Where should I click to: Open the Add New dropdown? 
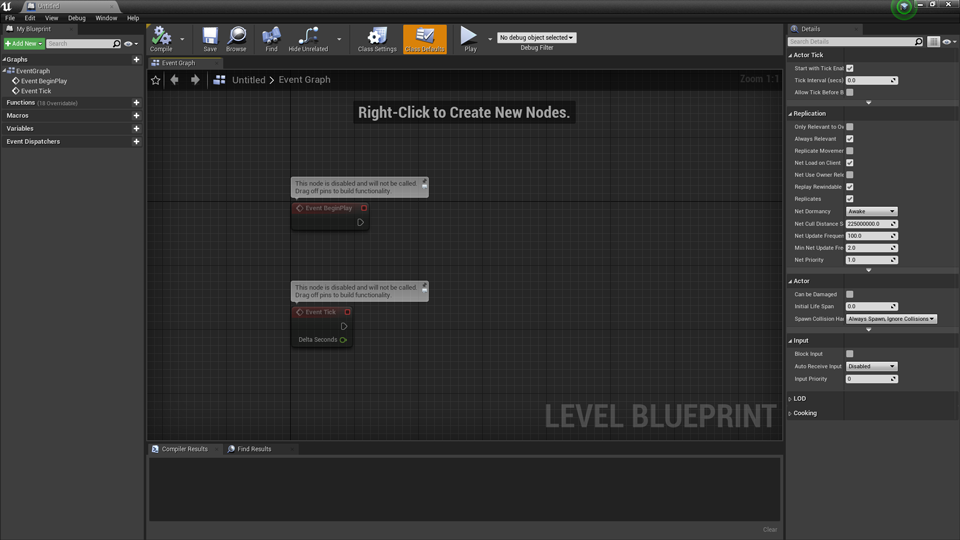pos(24,43)
